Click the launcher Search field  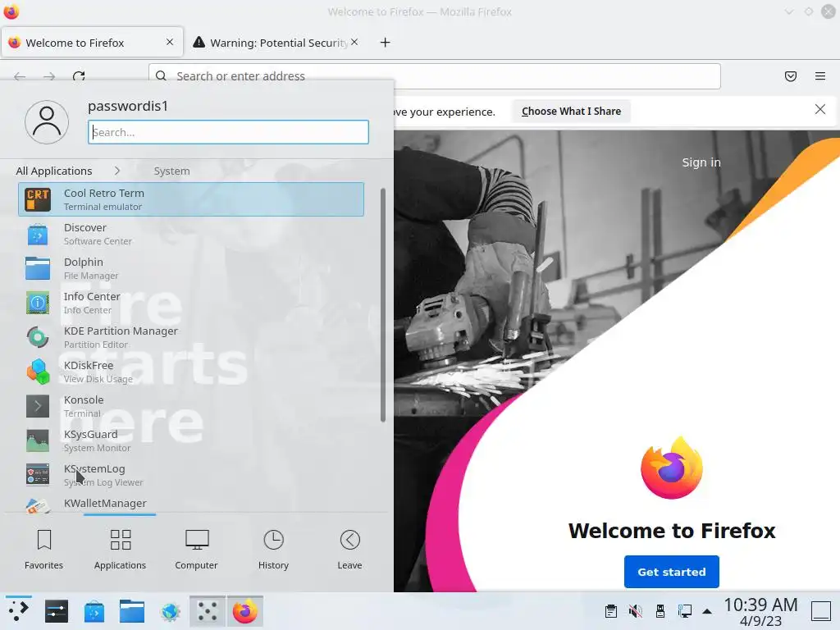[x=228, y=132]
